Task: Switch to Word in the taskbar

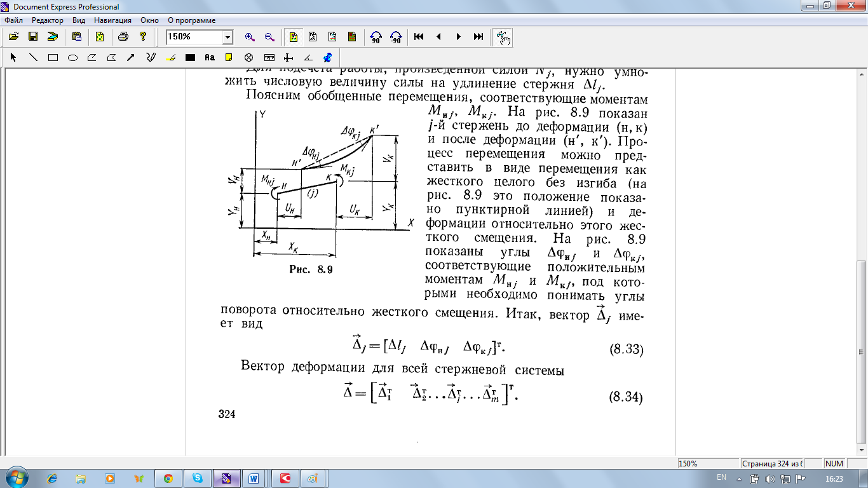Action: click(x=254, y=478)
